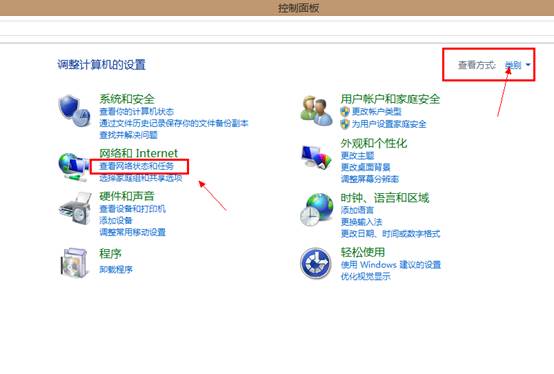Click 卸载程序 link
The image size is (554, 374).
(116, 269)
